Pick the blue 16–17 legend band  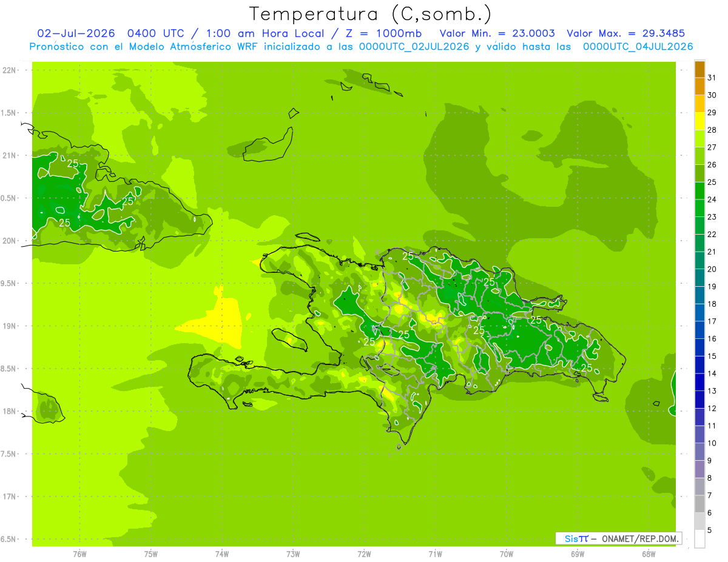699,330
